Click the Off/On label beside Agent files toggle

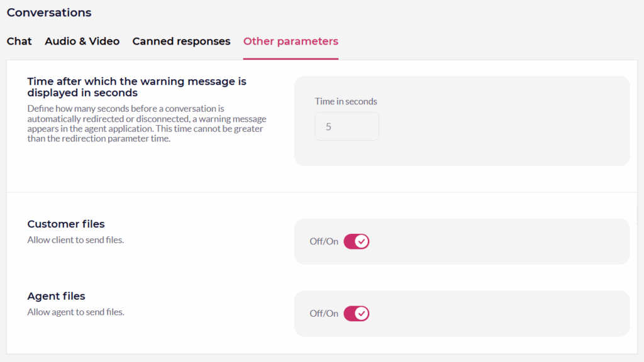[x=323, y=314]
